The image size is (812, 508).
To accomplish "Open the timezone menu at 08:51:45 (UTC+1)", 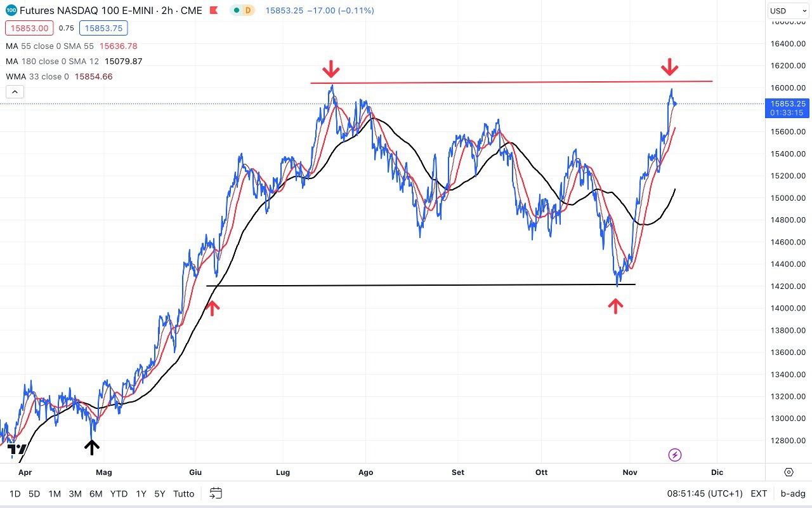I will (705, 493).
